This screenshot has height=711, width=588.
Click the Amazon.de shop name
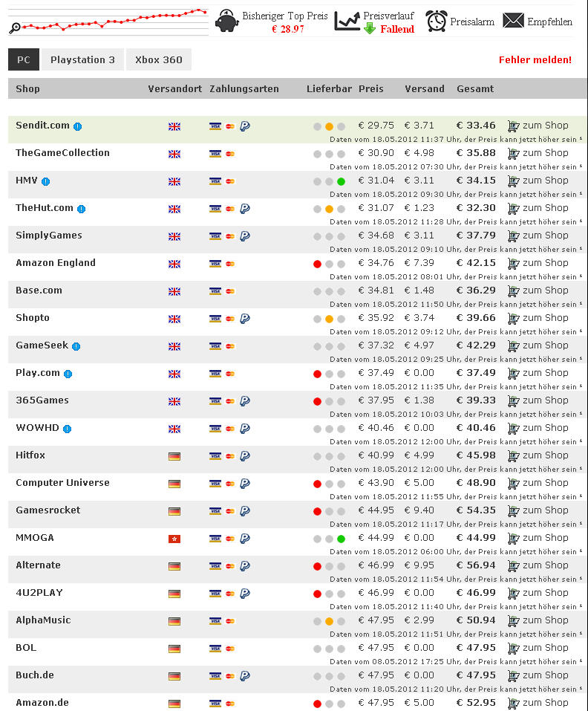click(42, 703)
